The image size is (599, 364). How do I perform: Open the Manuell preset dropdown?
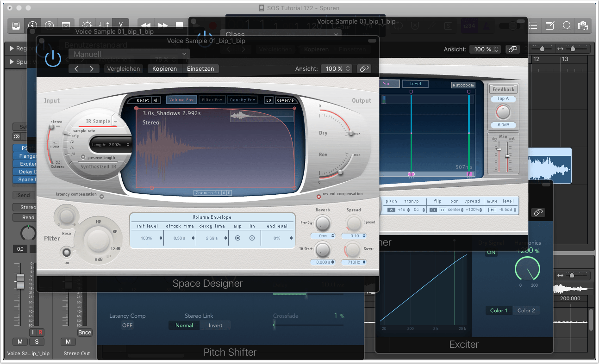pos(129,54)
